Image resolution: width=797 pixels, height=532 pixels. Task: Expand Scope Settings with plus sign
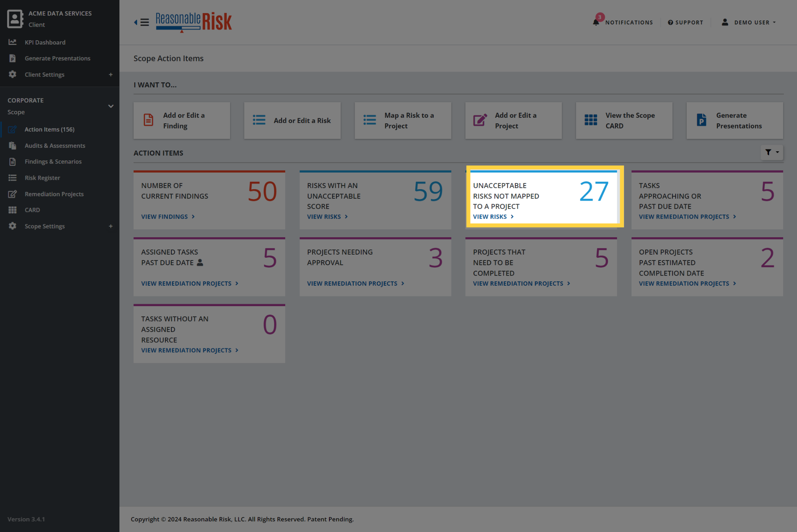click(111, 226)
